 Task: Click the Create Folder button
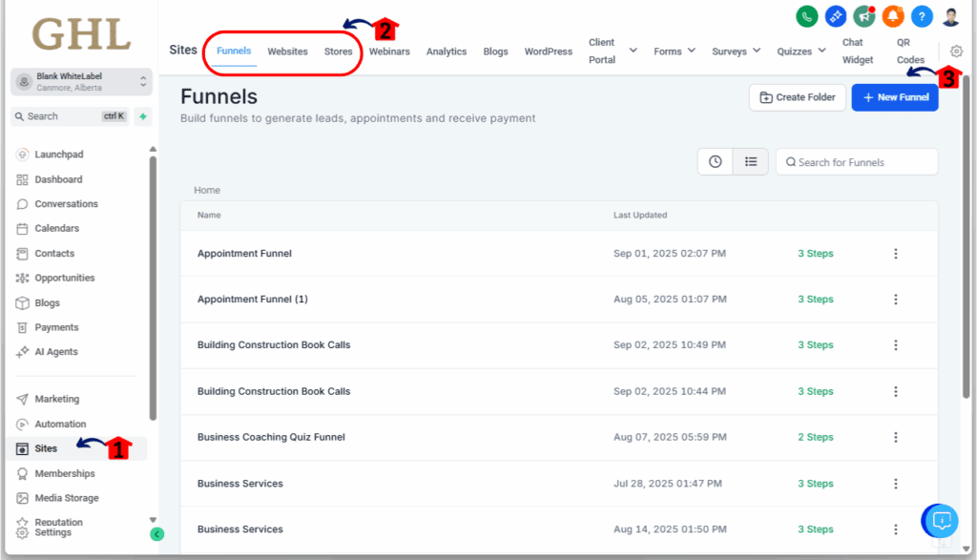(x=797, y=97)
